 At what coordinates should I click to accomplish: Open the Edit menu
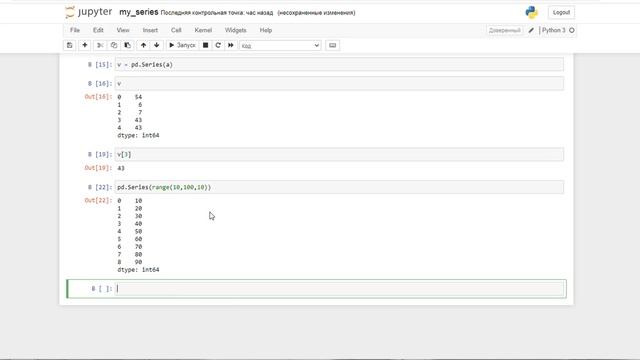click(x=98, y=30)
